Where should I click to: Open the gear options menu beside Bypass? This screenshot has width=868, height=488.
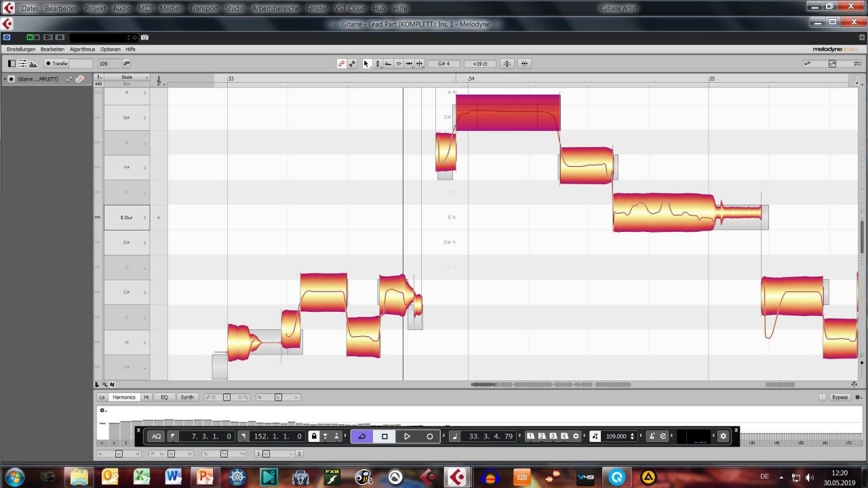[x=858, y=397]
